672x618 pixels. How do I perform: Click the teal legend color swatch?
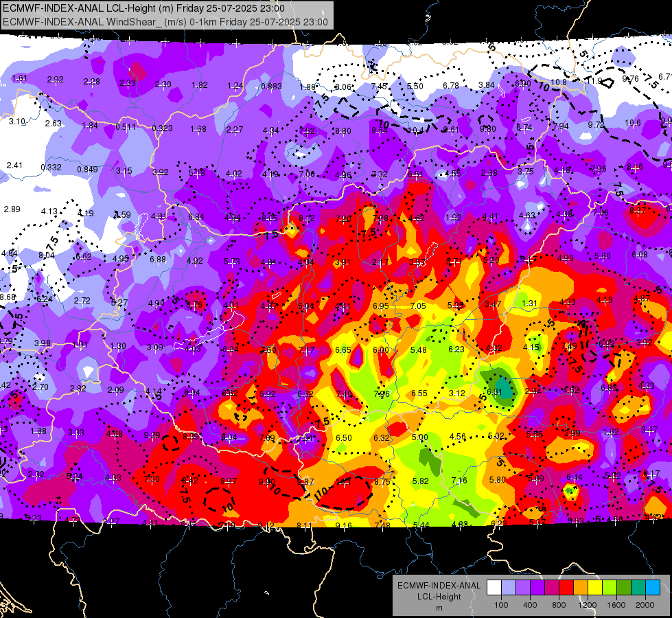pos(638,588)
